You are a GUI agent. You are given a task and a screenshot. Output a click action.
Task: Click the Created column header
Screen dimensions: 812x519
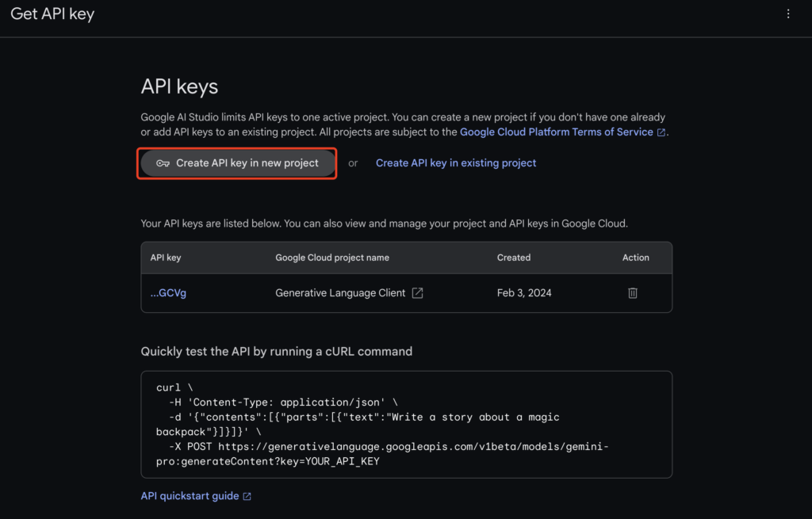tap(514, 258)
